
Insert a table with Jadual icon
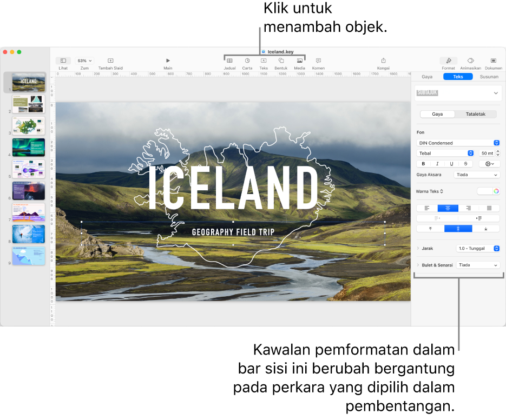229,61
